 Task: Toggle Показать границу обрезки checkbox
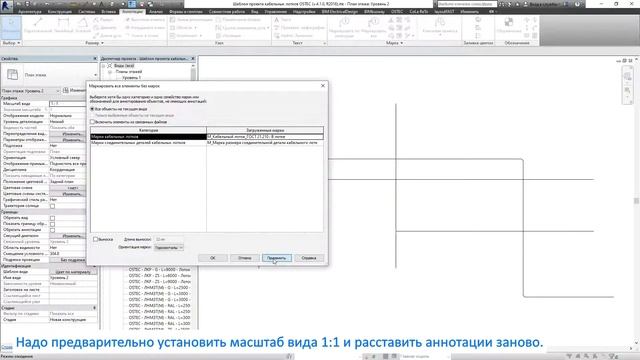[x=52, y=224]
